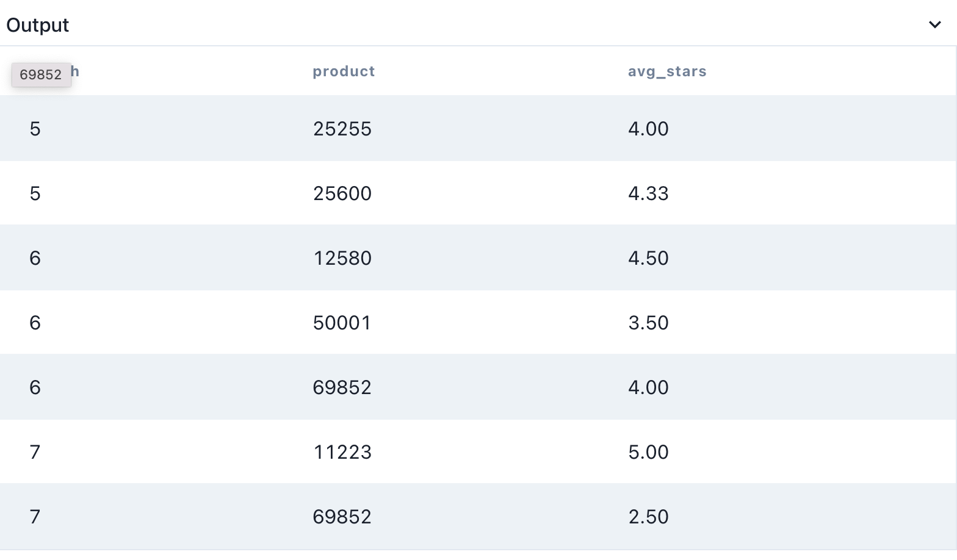Click the Output panel title
Viewport: 957px width, 560px height.
click(x=37, y=25)
